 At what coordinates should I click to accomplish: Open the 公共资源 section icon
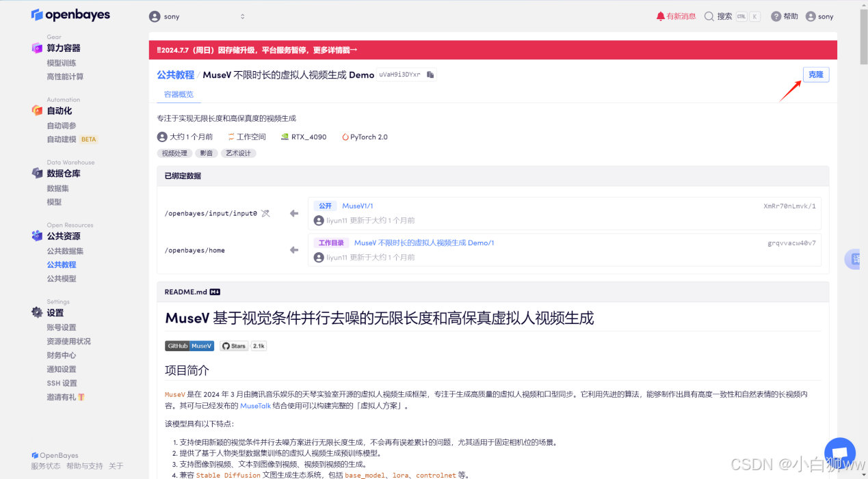37,236
